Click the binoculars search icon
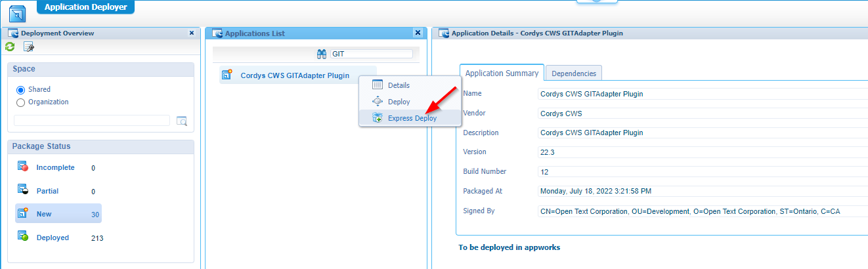Screen dimensions: 868x269 [x=322, y=54]
